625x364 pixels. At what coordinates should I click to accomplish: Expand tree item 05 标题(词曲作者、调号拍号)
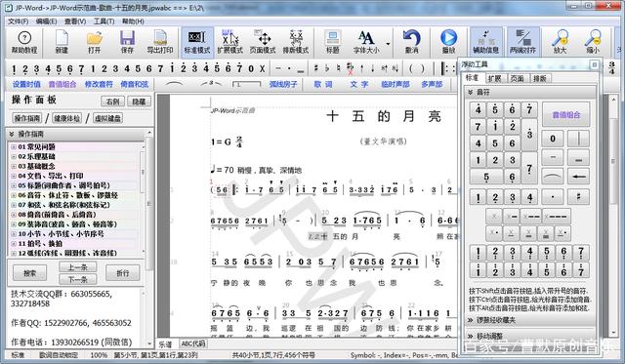click(14, 185)
